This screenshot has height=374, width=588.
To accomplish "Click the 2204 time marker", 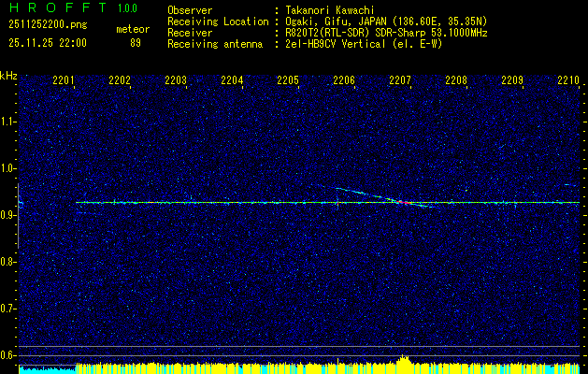I will [x=232, y=79].
